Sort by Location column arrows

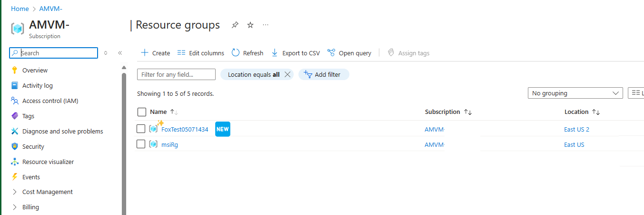tap(596, 112)
